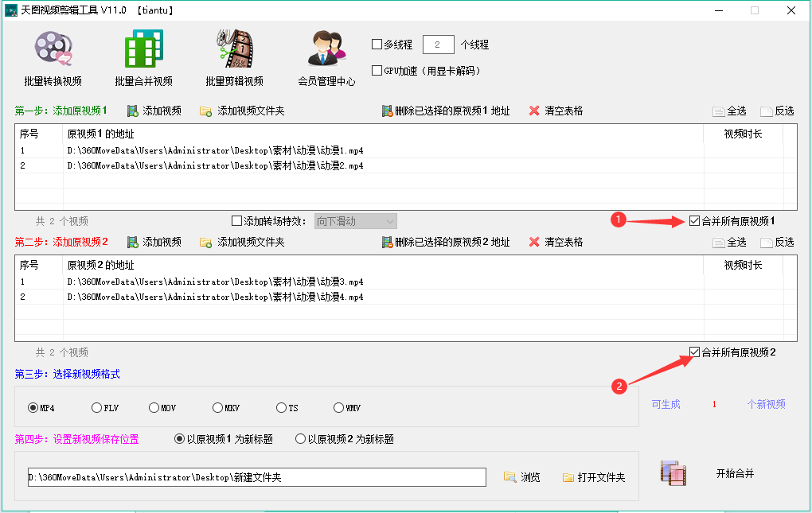Click the thread count input field
The width and height of the screenshot is (812, 513).
tap(438, 45)
